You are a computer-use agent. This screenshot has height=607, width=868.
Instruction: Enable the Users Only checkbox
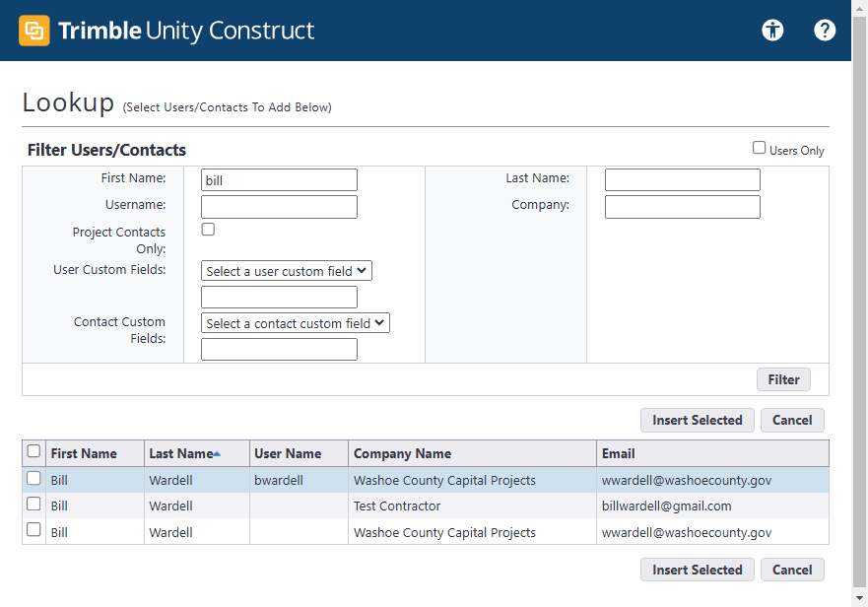click(x=759, y=148)
